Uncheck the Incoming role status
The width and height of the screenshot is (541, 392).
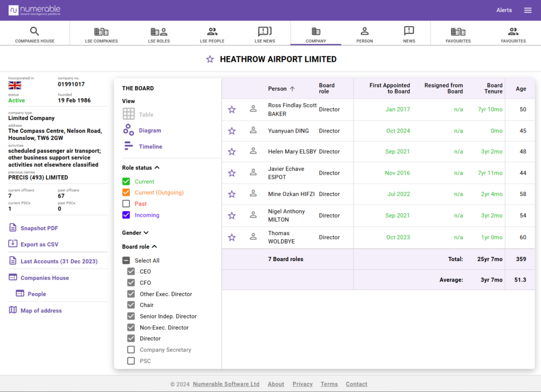[x=126, y=215]
